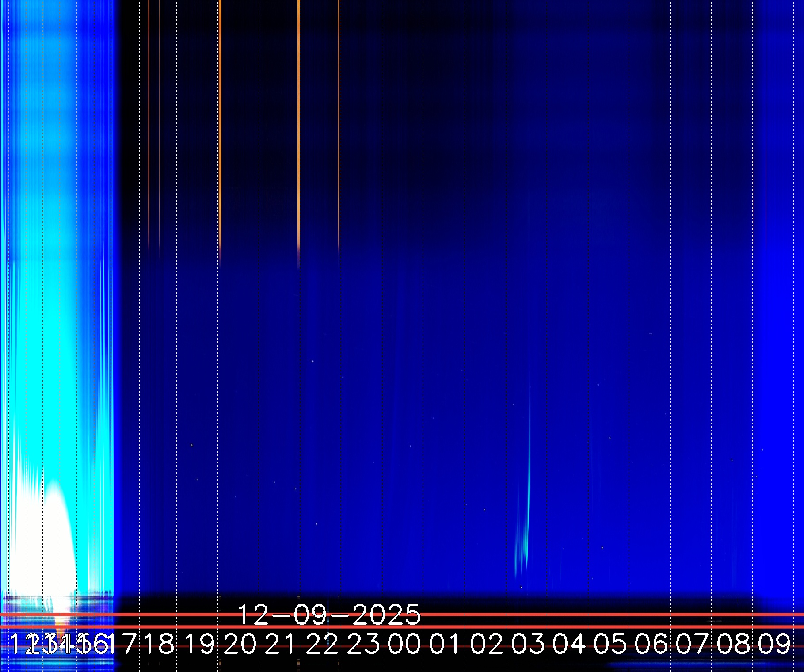Click the upper red horizontal line
804x672 pixels.
coord(575,615)
